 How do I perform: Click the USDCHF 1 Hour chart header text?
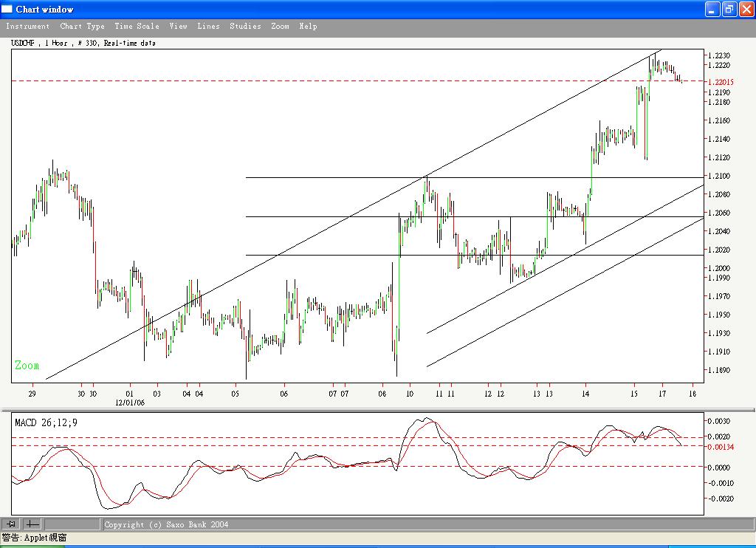click(83, 43)
